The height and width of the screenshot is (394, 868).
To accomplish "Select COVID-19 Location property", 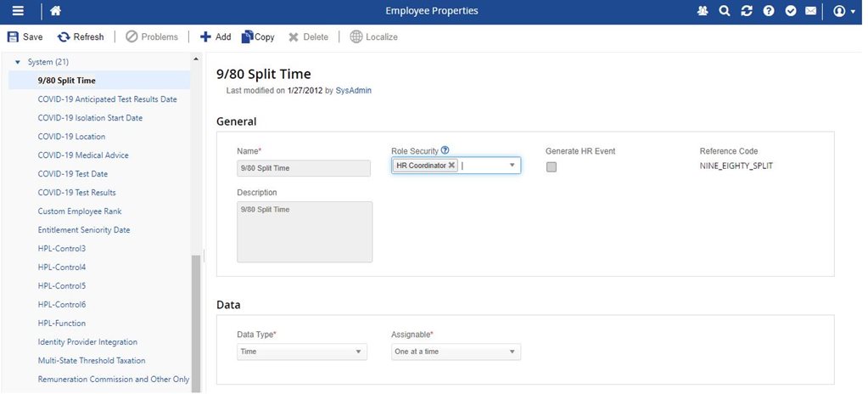I will [71, 137].
